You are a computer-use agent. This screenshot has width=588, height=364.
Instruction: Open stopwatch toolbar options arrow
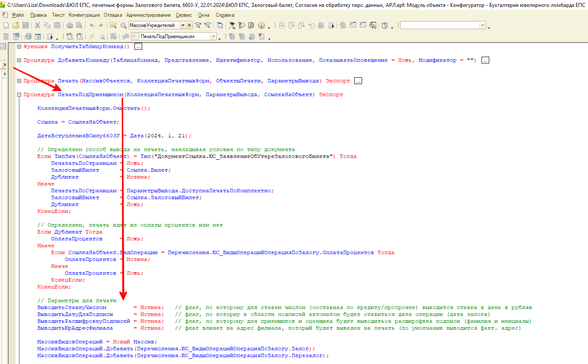(392, 28)
